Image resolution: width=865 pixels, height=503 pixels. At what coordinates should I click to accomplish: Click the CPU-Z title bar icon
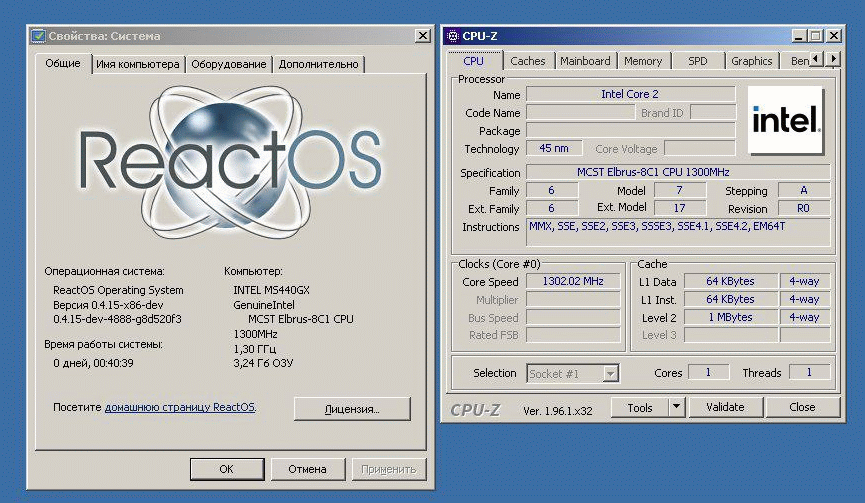pos(453,36)
